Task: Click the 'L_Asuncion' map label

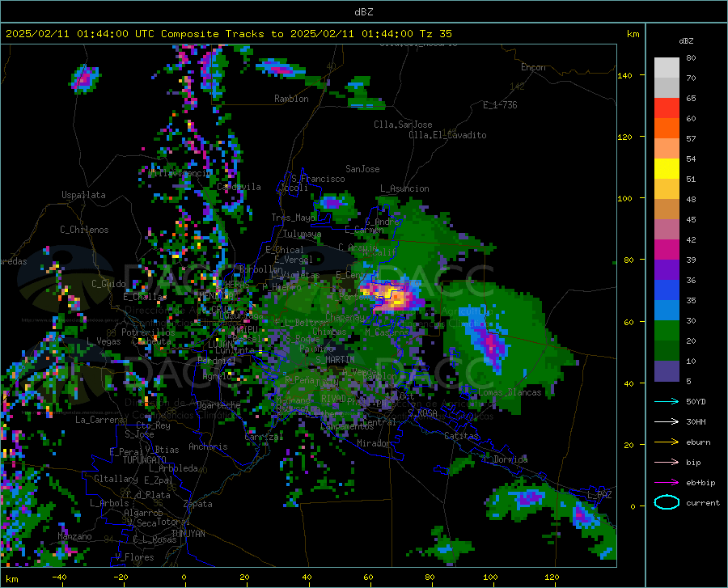Action: tap(404, 188)
